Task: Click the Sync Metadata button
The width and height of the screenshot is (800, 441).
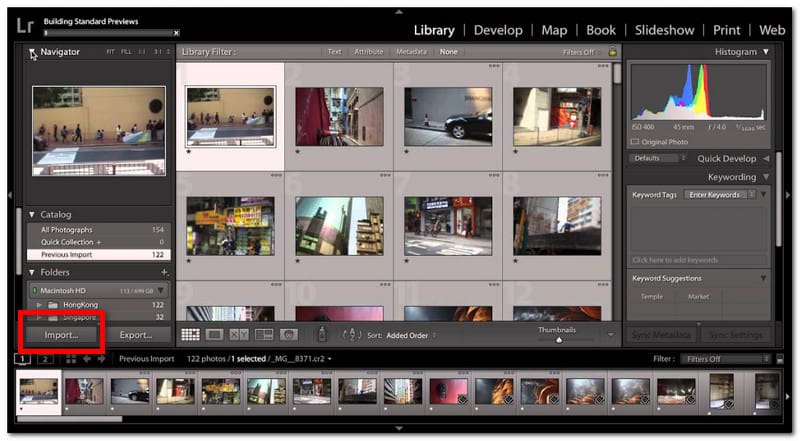Action: tap(661, 335)
